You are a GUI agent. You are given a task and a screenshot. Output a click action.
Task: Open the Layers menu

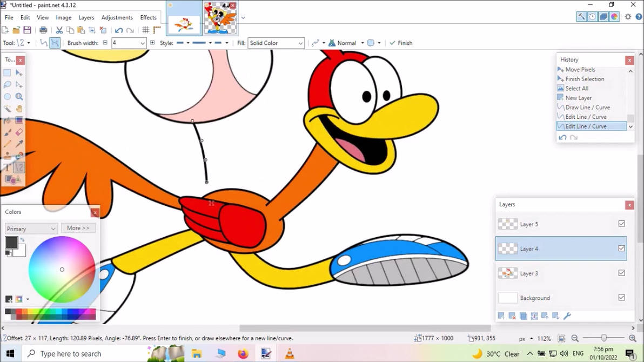pos(86,17)
